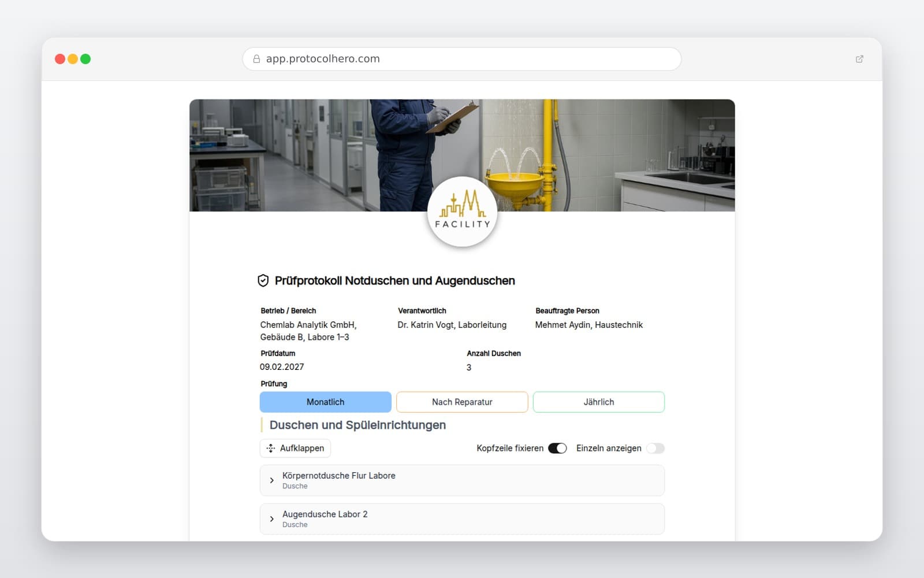Select the Monatlich inspection option

point(326,402)
